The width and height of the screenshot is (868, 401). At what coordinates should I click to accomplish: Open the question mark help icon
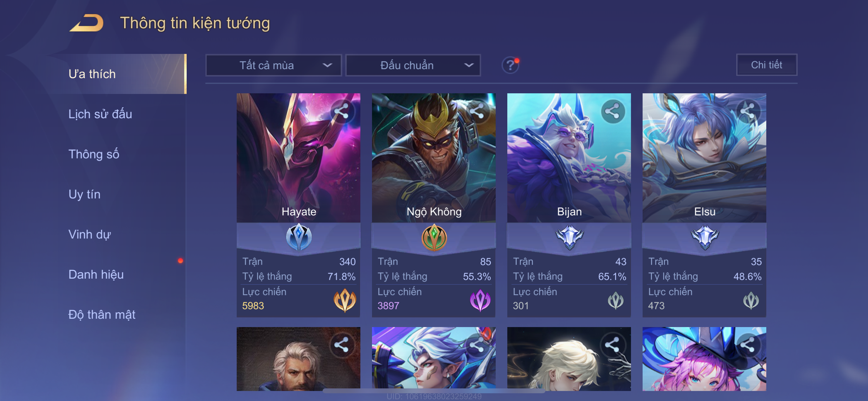point(510,65)
